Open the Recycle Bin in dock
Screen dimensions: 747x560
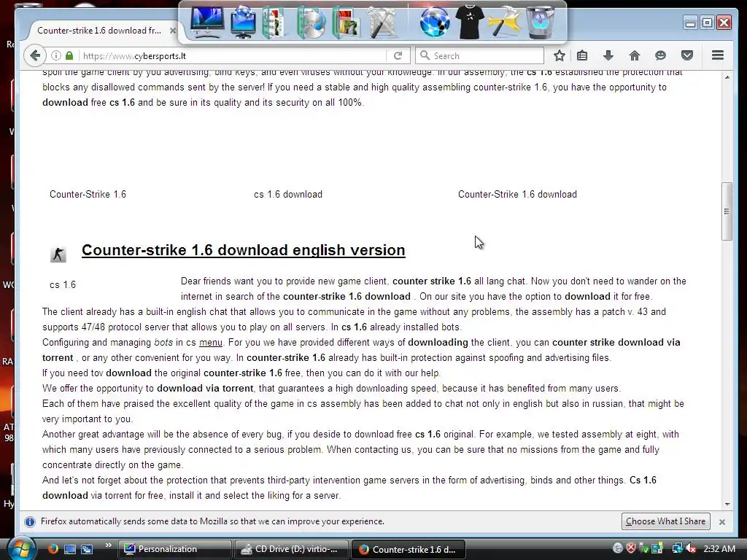coord(540,22)
